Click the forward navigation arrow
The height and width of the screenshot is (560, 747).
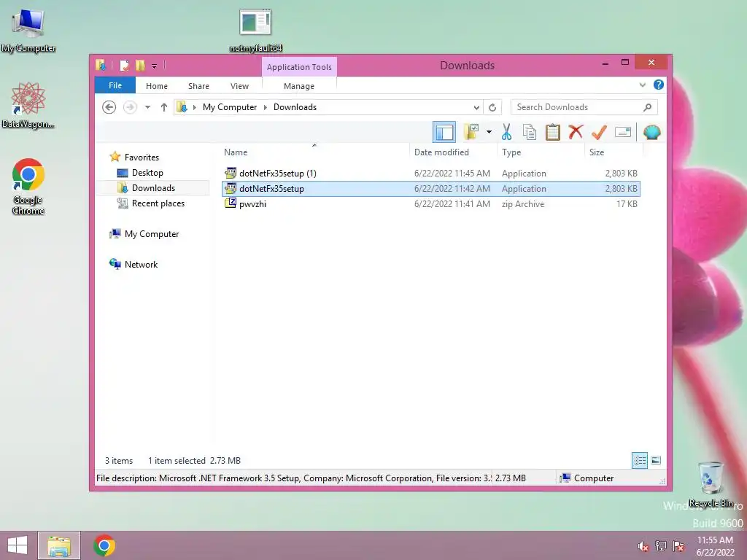pos(130,107)
